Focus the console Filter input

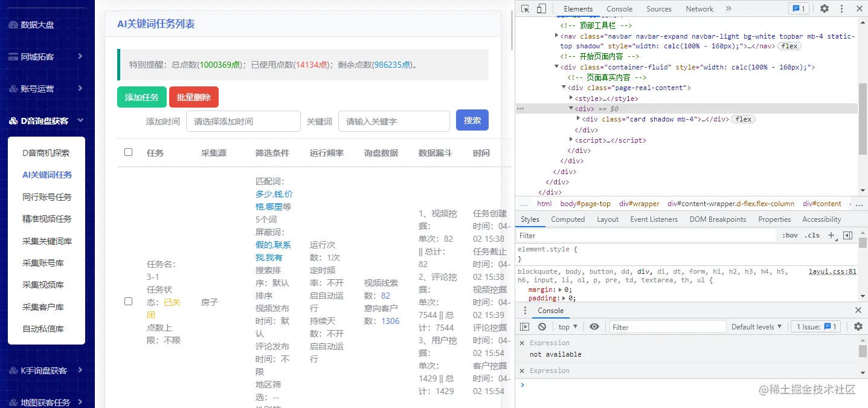667,326
